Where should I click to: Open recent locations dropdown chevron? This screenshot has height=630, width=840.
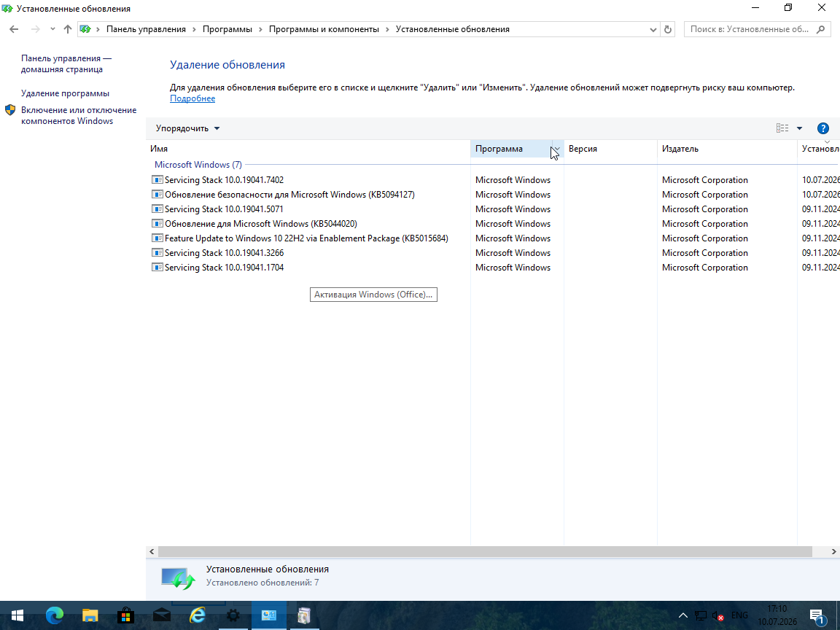point(52,29)
